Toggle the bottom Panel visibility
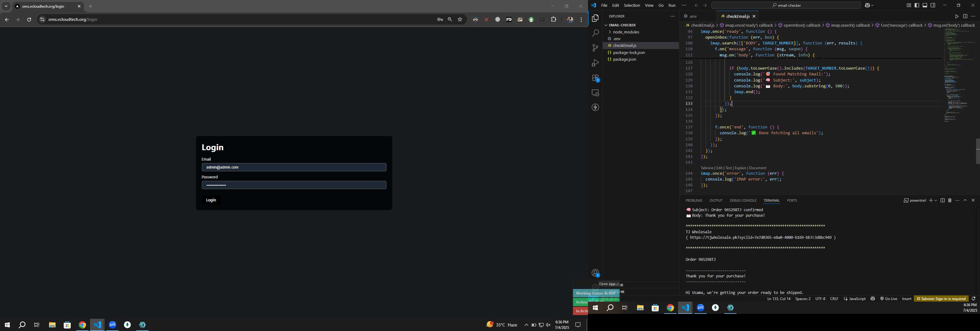 [925, 5]
